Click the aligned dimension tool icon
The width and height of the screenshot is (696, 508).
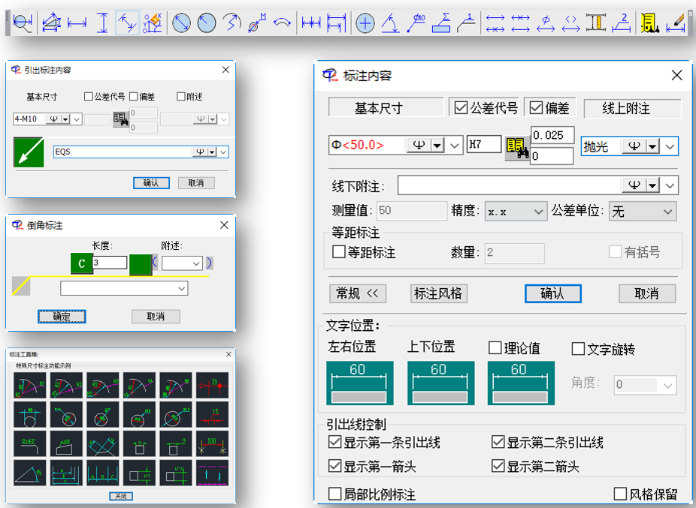[128, 22]
